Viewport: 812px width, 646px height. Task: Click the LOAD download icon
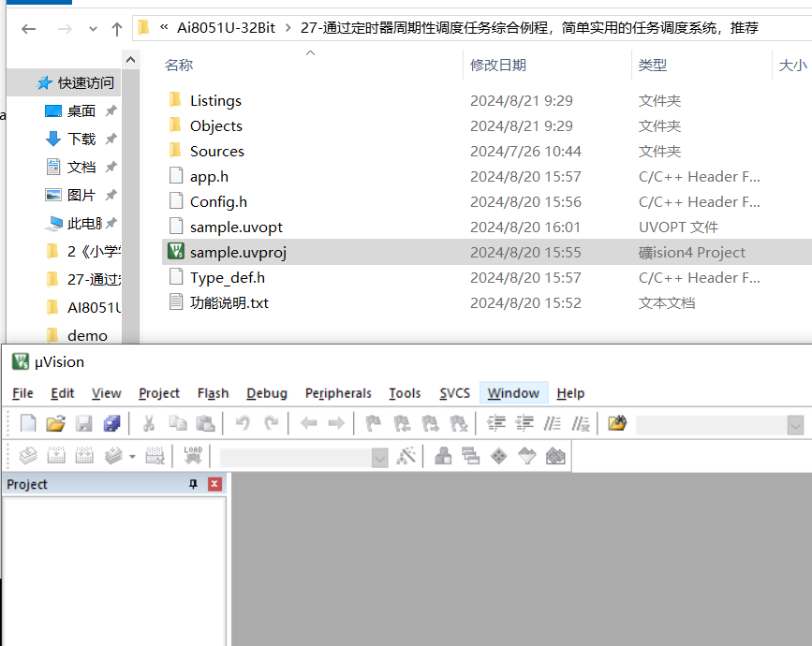(193, 456)
